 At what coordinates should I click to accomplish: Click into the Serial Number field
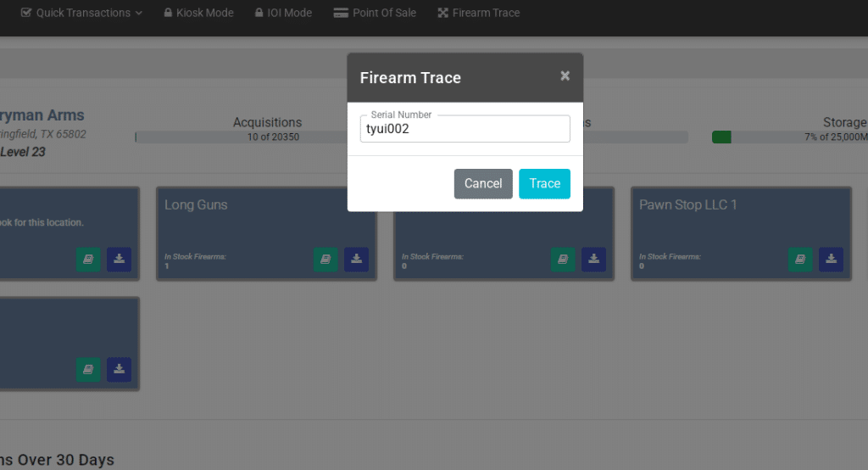click(465, 129)
